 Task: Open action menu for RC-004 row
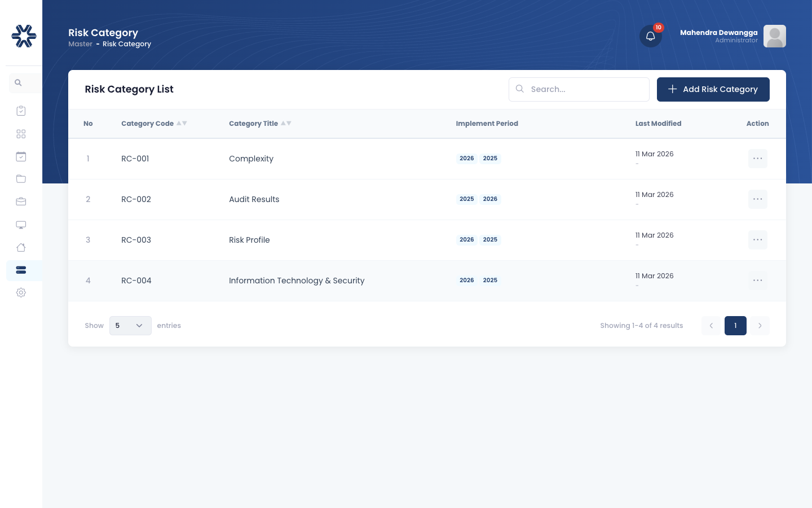[758, 281]
